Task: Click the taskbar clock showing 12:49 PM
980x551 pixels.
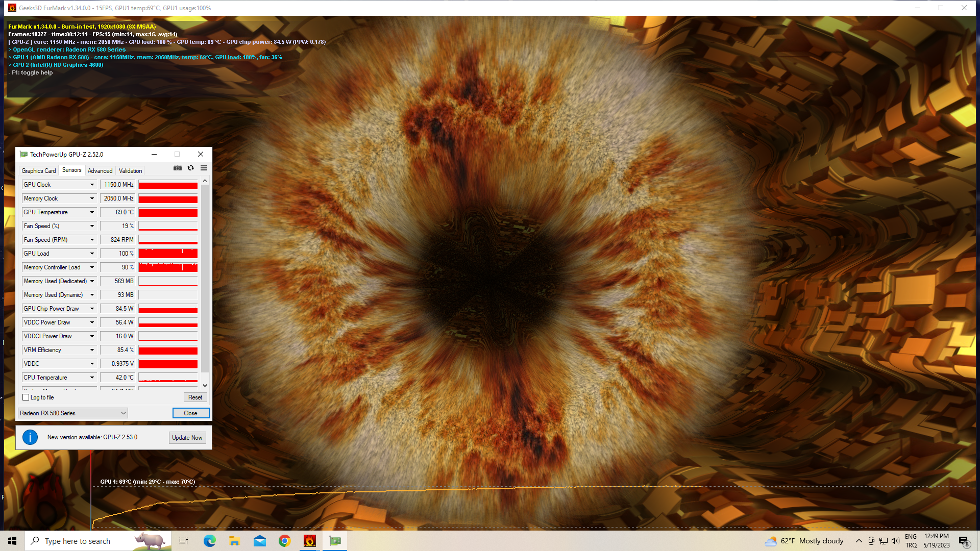Action: 937,541
